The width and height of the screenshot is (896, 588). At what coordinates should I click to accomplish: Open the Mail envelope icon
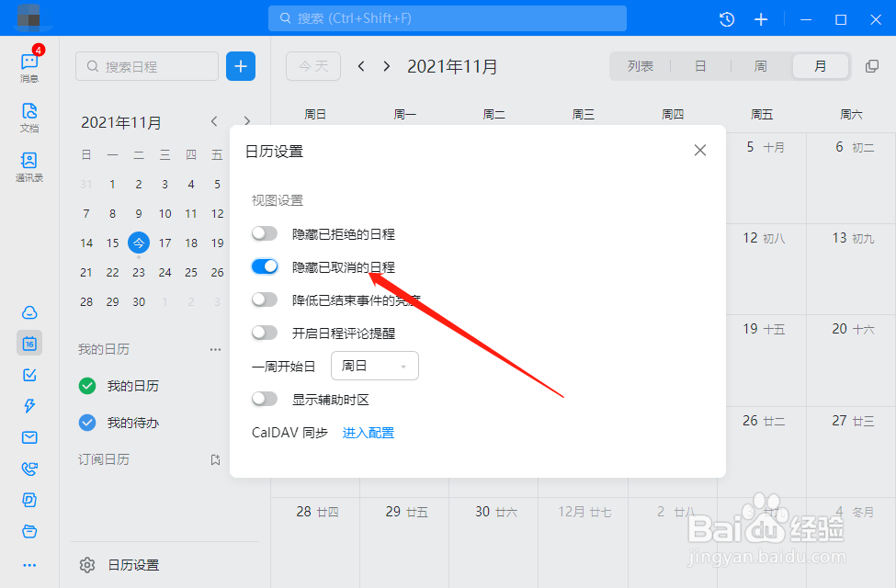tap(28, 437)
